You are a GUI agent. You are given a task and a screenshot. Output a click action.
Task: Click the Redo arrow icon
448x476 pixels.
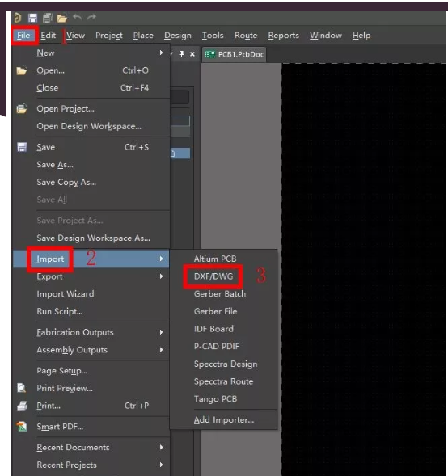(x=91, y=17)
